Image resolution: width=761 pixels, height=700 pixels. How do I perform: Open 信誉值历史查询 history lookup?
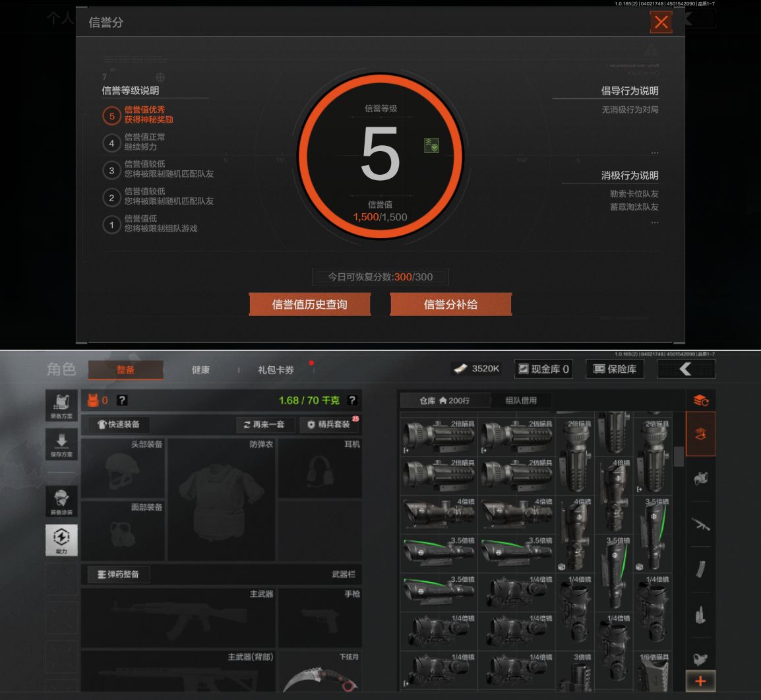click(x=309, y=304)
